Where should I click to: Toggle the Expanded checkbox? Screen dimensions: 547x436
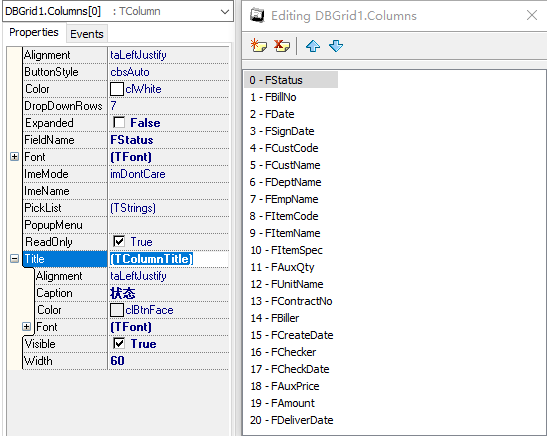click(x=119, y=122)
